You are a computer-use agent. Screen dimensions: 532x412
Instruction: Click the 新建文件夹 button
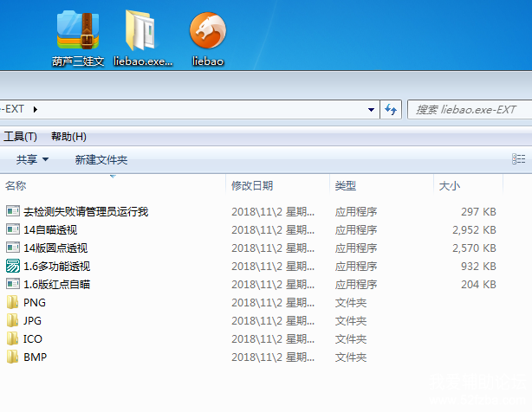pos(101,159)
